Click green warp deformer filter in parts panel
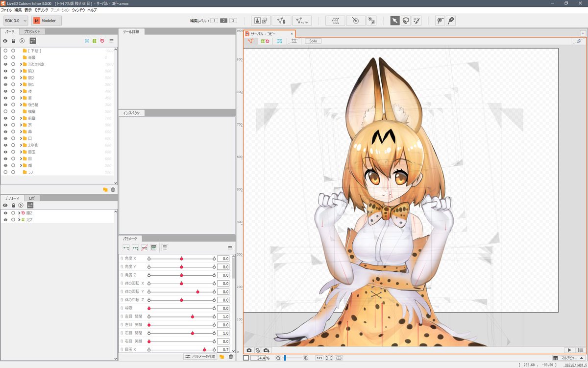The height and width of the screenshot is (368, 588). click(x=95, y=41)
